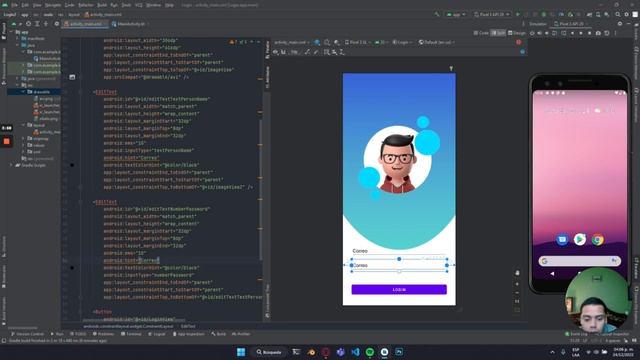Open the Build menu
This screenshot has height=360, width=640.
[102, 5]
